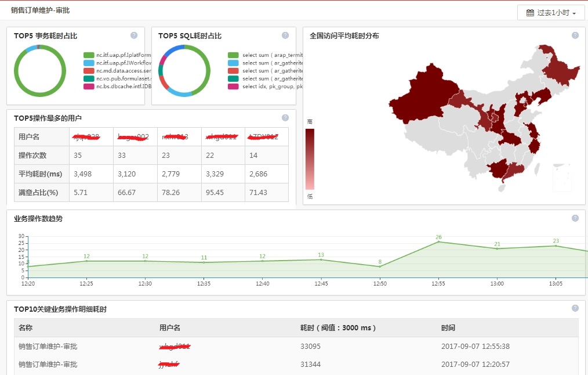
Task: Toggle magenta select idx, pk_group legend swatch
Action: (233, 86)
